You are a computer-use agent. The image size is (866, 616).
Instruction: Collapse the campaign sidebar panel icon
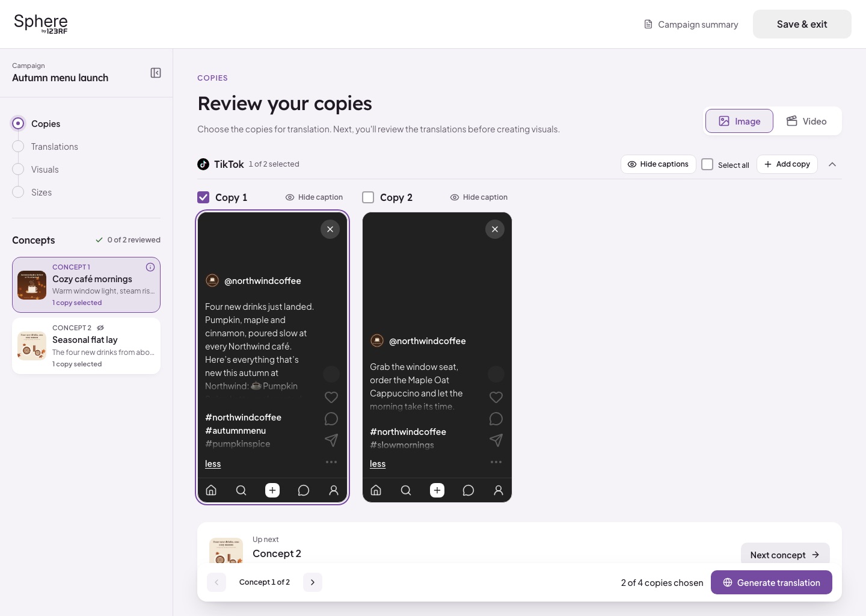[156, 73]
